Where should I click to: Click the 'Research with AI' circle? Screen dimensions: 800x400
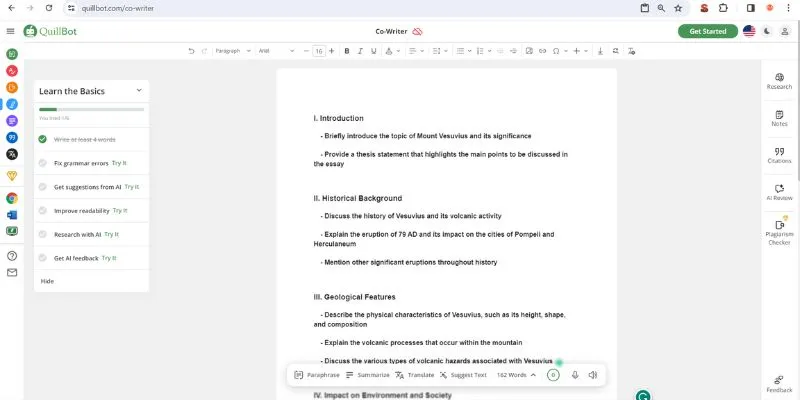tap(42, 234)
